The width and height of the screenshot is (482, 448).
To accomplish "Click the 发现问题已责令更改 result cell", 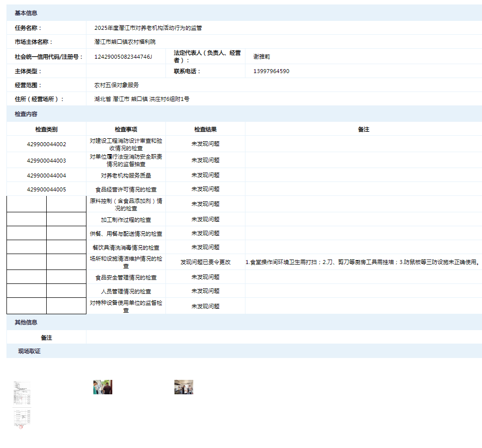I will click(205, 262).
